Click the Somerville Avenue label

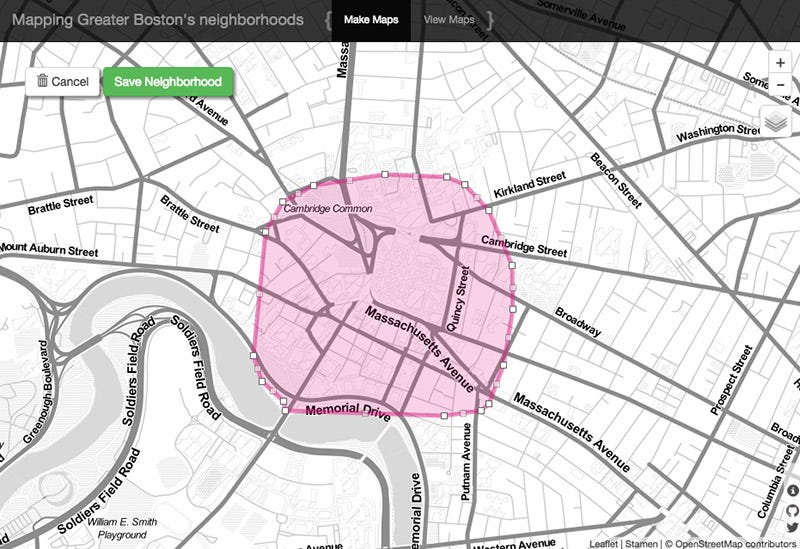point(581,14)
